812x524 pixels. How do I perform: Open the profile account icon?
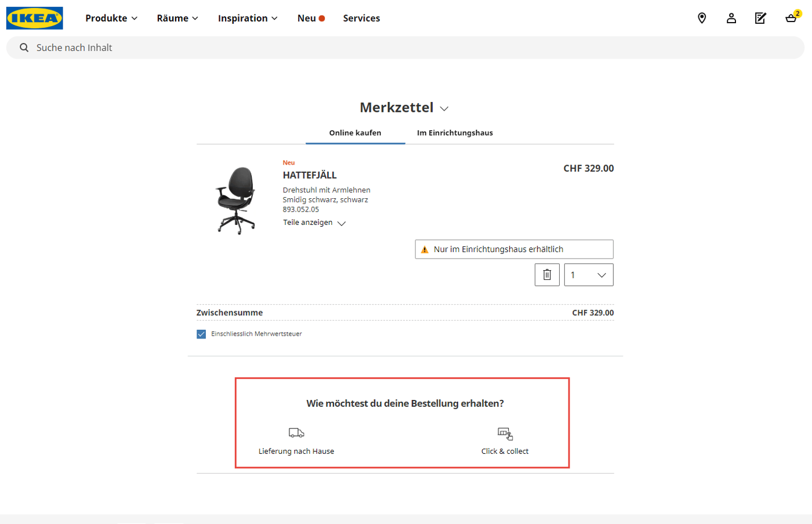point(731,18)
